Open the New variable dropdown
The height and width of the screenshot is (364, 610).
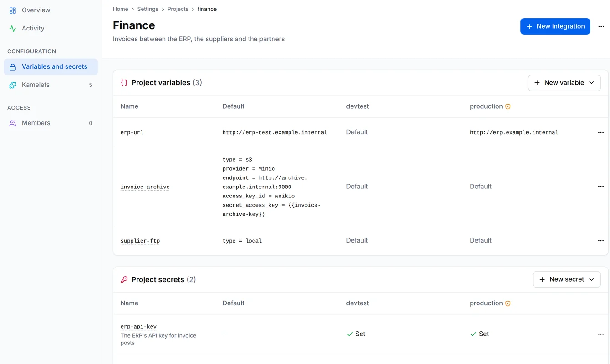(x=564, y=83)
